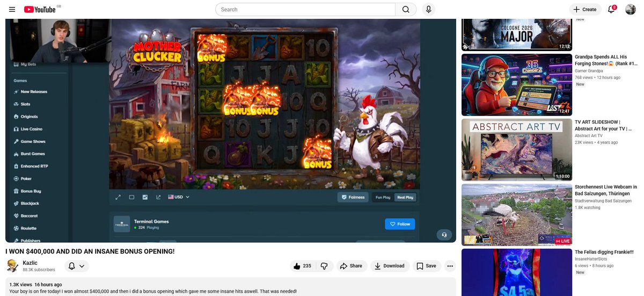Select Originals in casino sidebar
Viewport: 644px width, 296px height.
[29, 117]
